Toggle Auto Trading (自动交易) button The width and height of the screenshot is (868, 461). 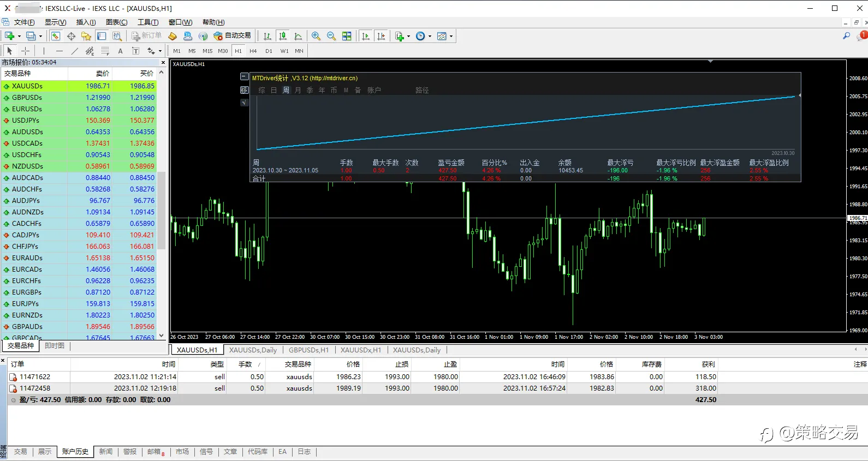[x=233, y=36]
